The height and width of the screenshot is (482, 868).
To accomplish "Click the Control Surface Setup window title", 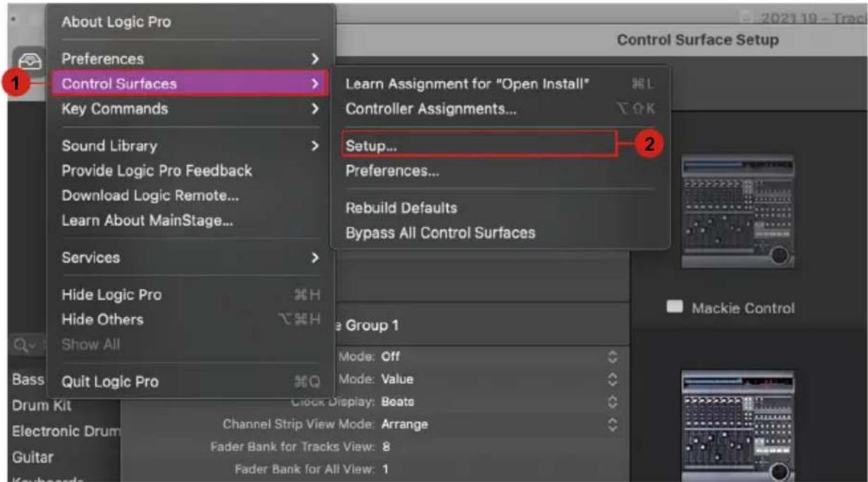I will click(x=697, y=40).
